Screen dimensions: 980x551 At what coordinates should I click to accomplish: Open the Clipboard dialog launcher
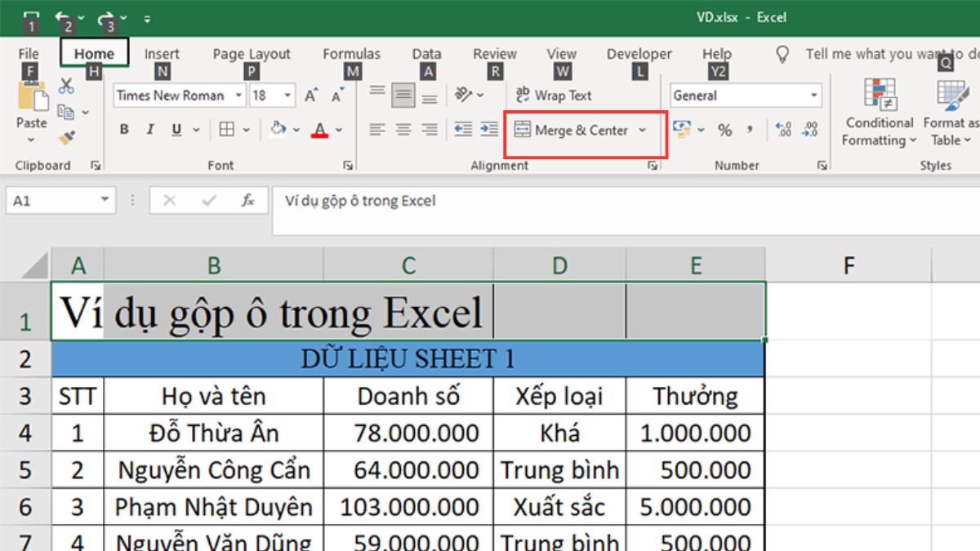pyautogui.click(x=96, y=166)
